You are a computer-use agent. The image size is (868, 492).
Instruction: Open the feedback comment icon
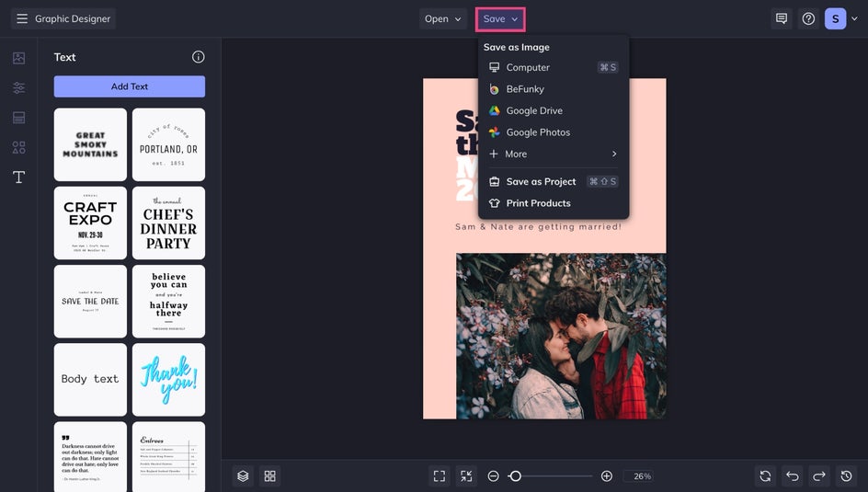coord(782,18)
